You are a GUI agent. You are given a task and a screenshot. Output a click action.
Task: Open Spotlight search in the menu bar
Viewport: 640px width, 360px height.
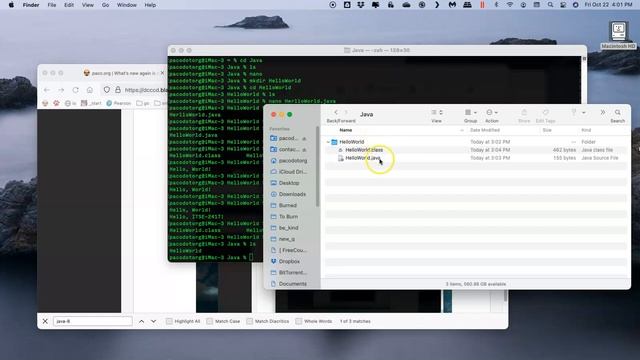coord(550,5)
